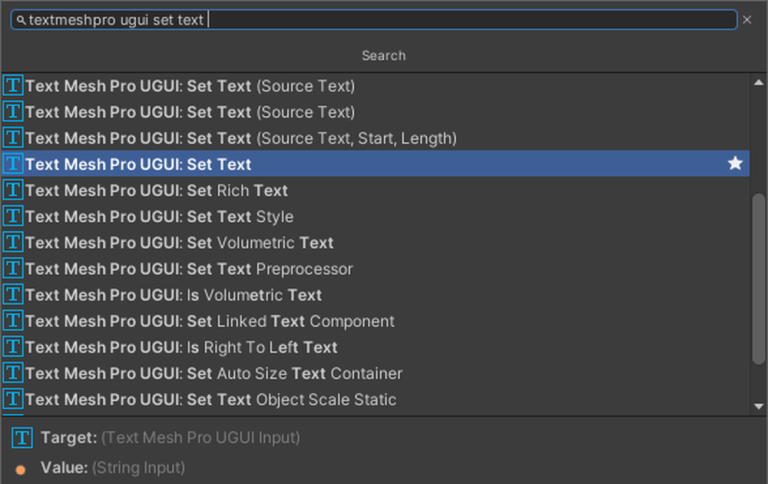The image size is (768, 484).
Task: Click the vertical scrollbar thumb
Action: pyautogui.click(x=759, y=278)
